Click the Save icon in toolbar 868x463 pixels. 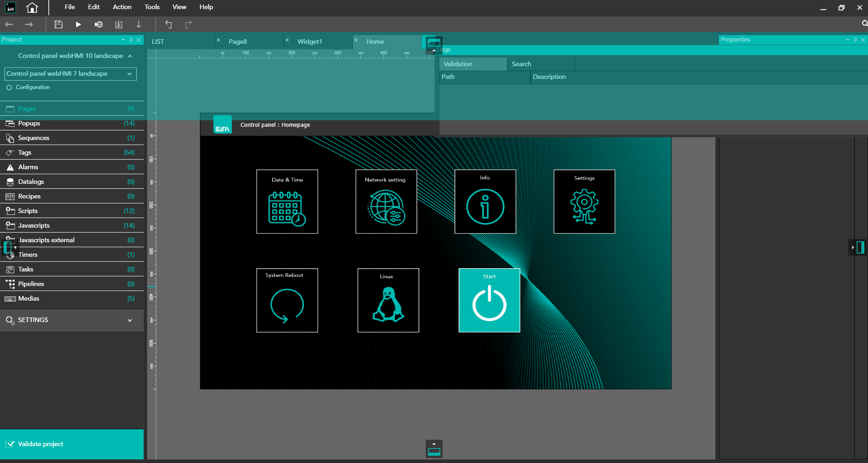(58, 24)
